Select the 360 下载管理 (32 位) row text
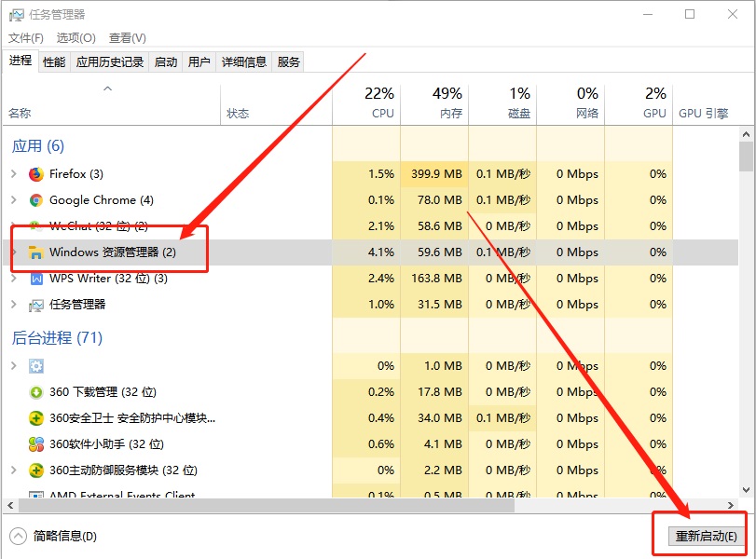756x559 pixels. point(103,392)
